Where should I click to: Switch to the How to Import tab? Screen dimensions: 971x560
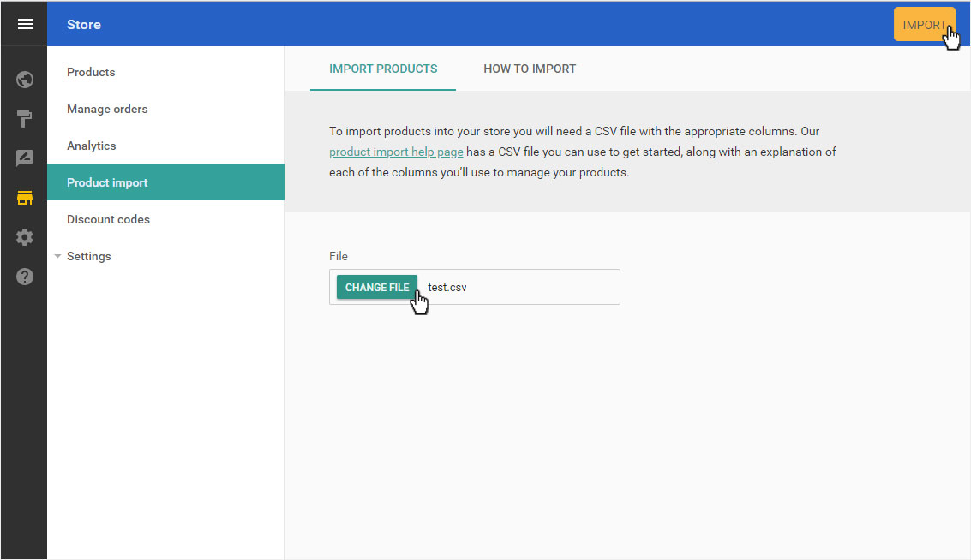530,69
